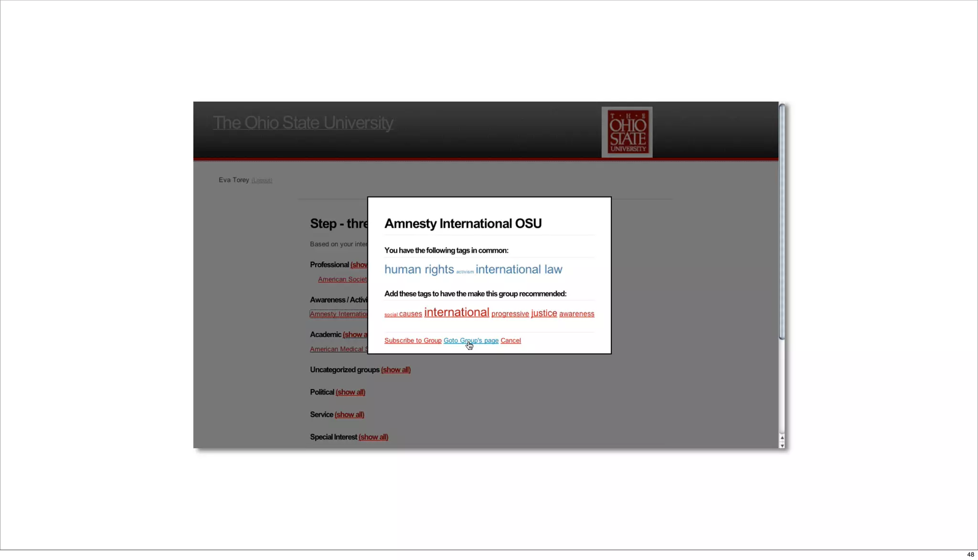Click The Ohio State University header title
This screenshot has width=978, height=560.
[303, 123]
